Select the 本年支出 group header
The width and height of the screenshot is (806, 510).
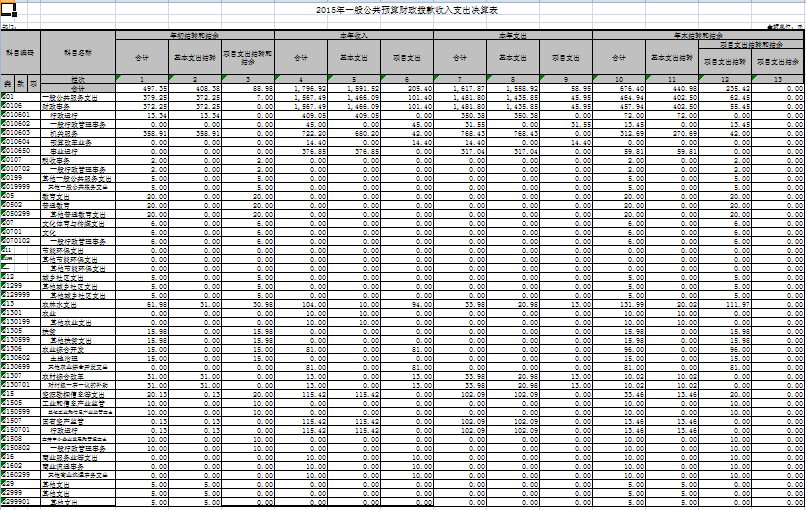(512, 35)
